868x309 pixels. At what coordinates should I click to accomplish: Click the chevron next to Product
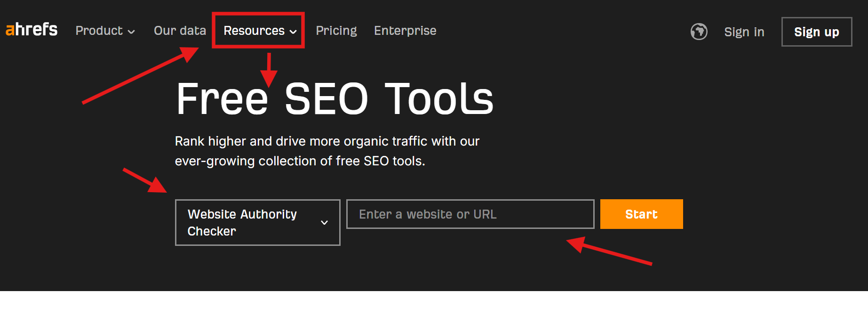point(132,32)
